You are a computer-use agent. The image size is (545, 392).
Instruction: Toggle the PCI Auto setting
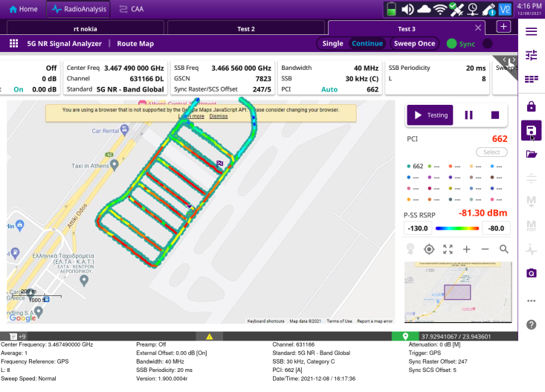329,89
